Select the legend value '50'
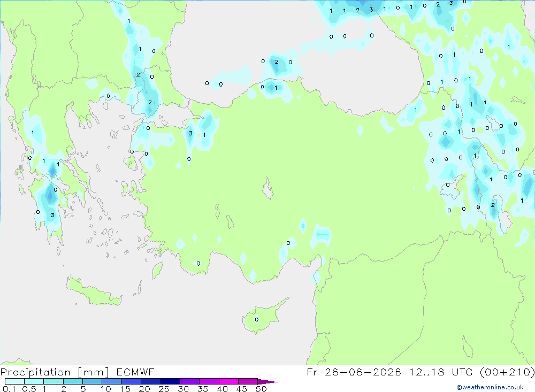Image resolution: width=535 pixels, height=392 pixels. [261, 389]
